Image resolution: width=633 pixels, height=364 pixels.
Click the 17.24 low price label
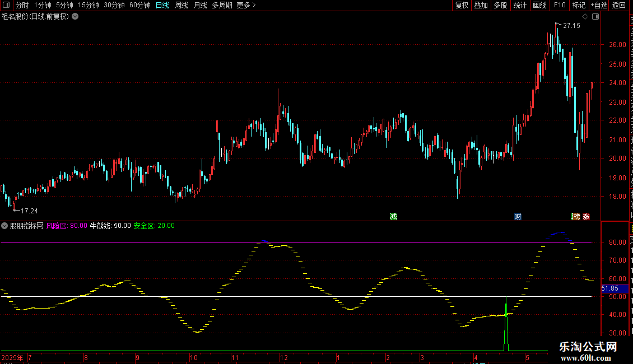click(x=29, y=211)
